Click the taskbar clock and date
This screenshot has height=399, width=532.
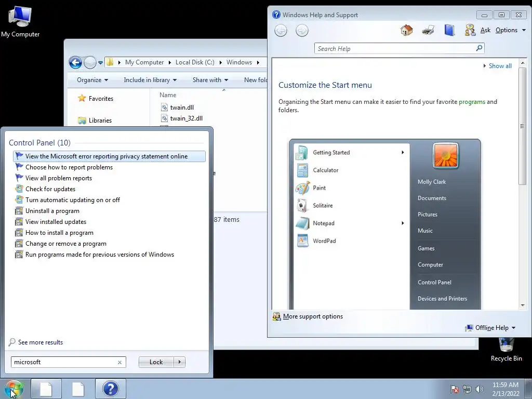coord(506,389)
